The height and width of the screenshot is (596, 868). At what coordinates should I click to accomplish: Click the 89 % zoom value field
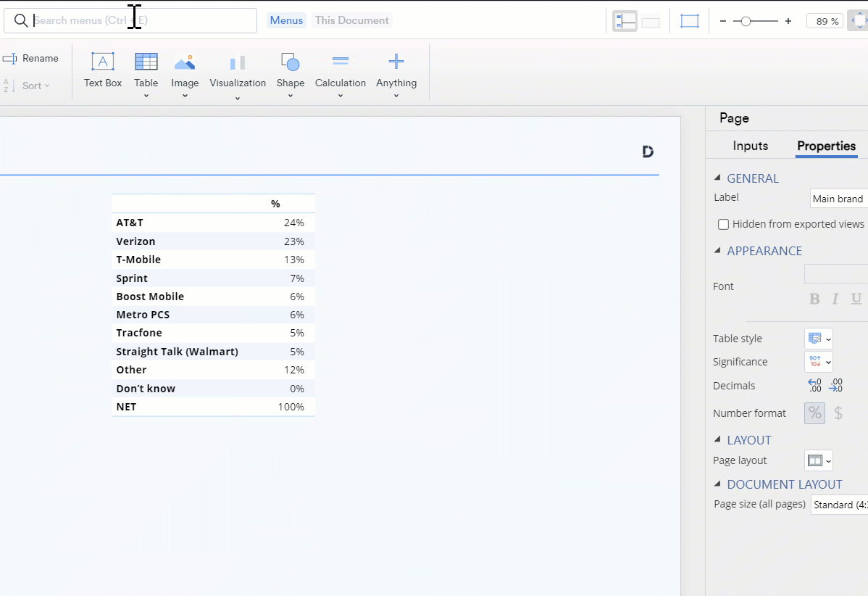(x=825, y=21)
